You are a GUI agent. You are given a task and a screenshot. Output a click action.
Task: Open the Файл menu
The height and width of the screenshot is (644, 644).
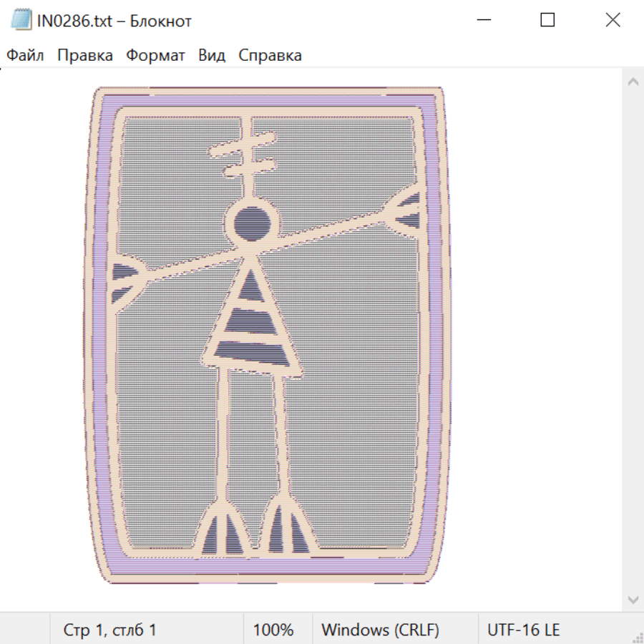pyautogui.click(x=25, y=55)
